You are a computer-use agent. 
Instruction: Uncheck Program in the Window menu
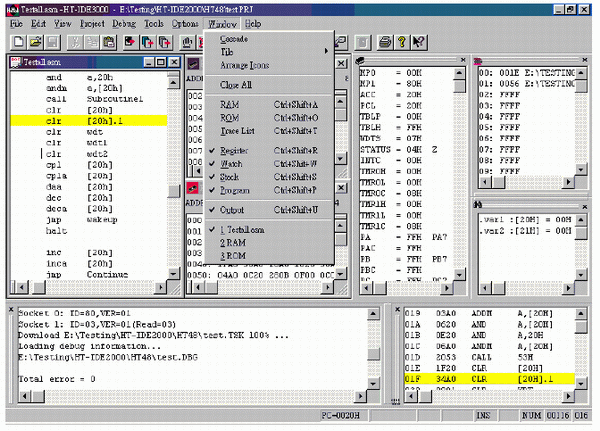point(269,190)
